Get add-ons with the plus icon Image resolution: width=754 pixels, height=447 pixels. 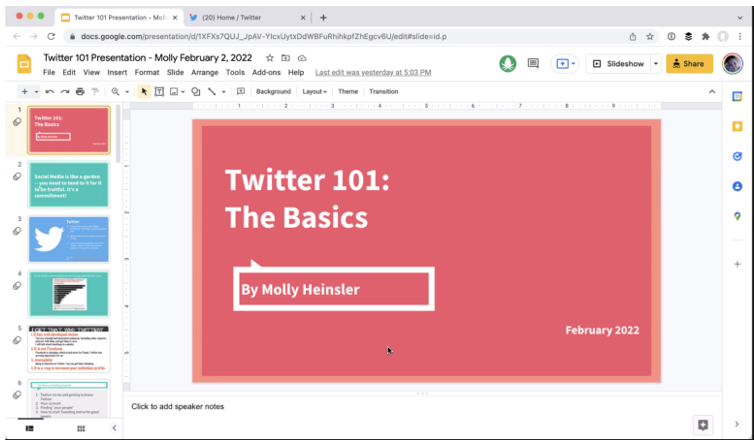737,264
